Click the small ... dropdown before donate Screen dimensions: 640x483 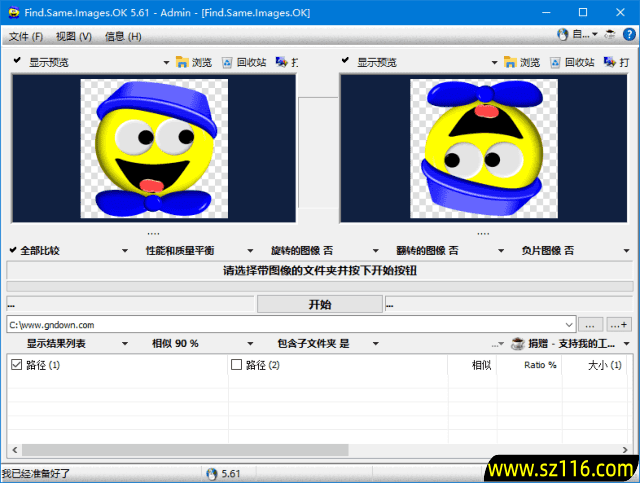coord(498,344)
